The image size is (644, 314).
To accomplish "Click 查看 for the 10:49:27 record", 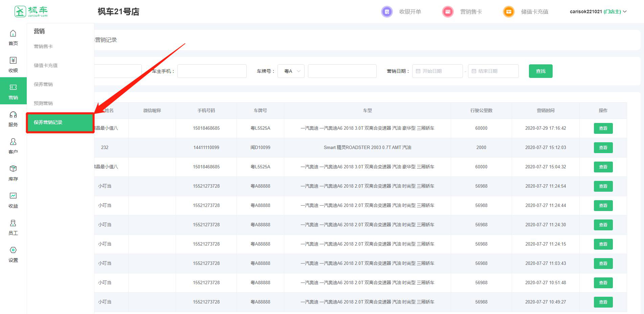I will (603, 302).
